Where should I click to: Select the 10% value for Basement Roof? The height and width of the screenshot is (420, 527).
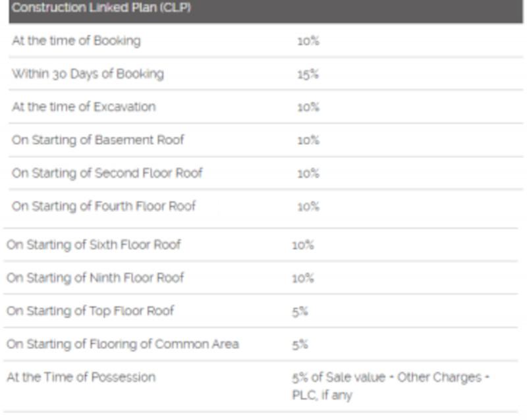[308, 141]
